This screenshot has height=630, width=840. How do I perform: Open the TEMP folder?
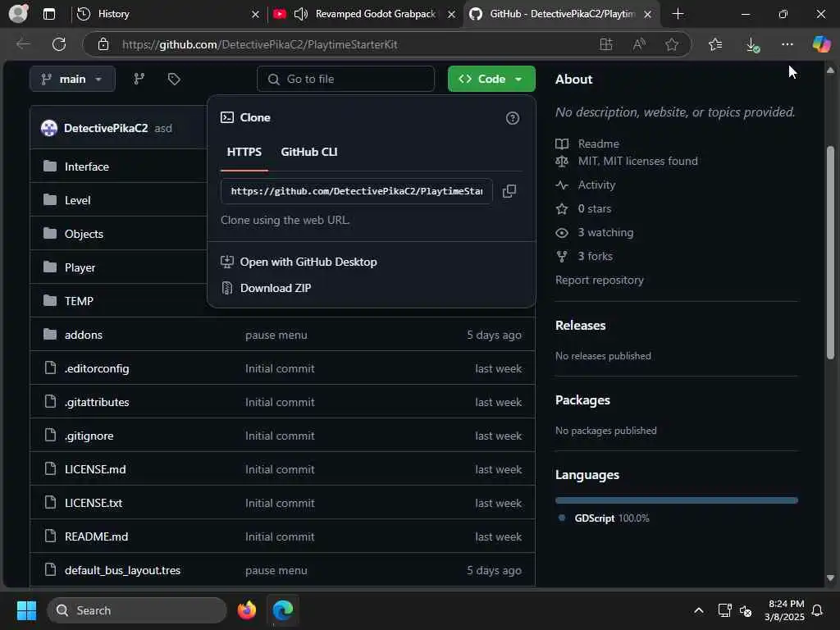pos(79,301)
